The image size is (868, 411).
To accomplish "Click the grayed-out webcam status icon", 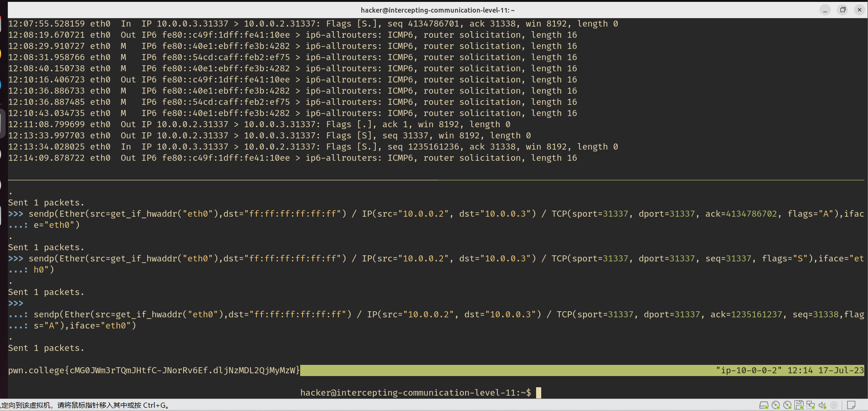I will pyautogui.click(x=834, y=405).
